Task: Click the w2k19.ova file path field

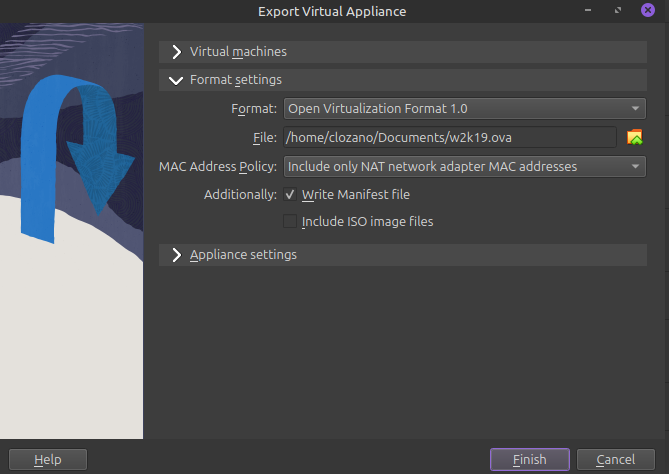Action: [449, 137]
